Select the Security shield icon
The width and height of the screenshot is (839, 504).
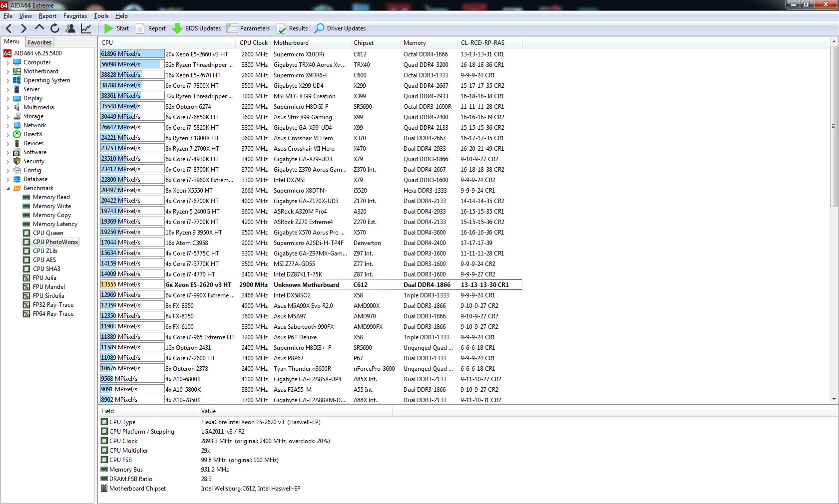[17, 161]
